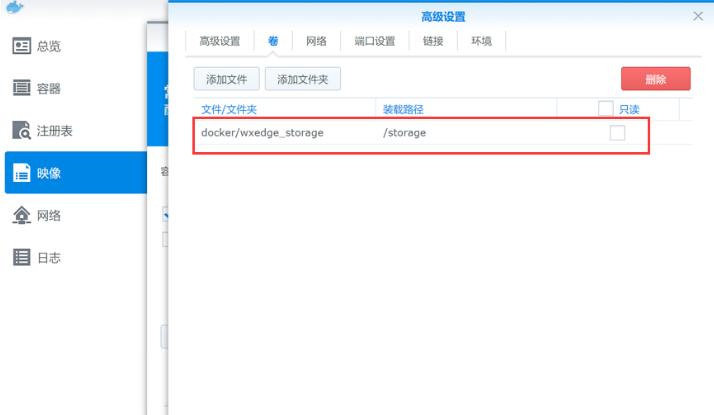Switch to the 端口设置 tab
Screen dimensions: 714x415
[x=374, y=41]
